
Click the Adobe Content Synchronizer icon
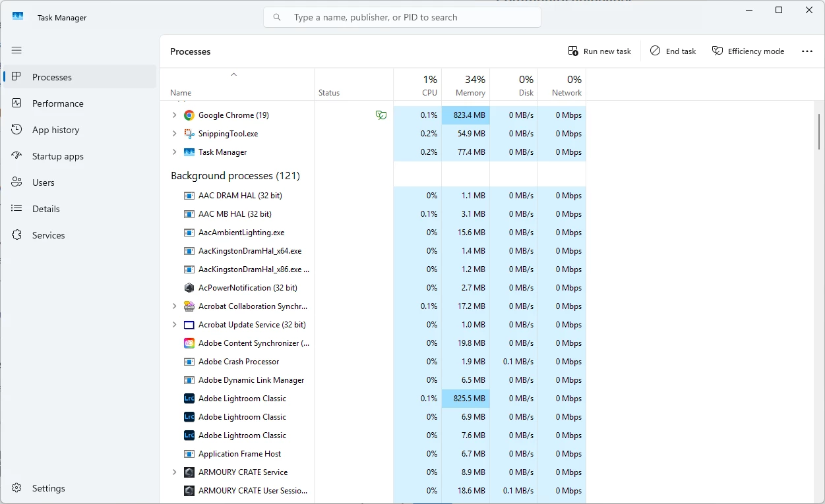coord(189,343)
